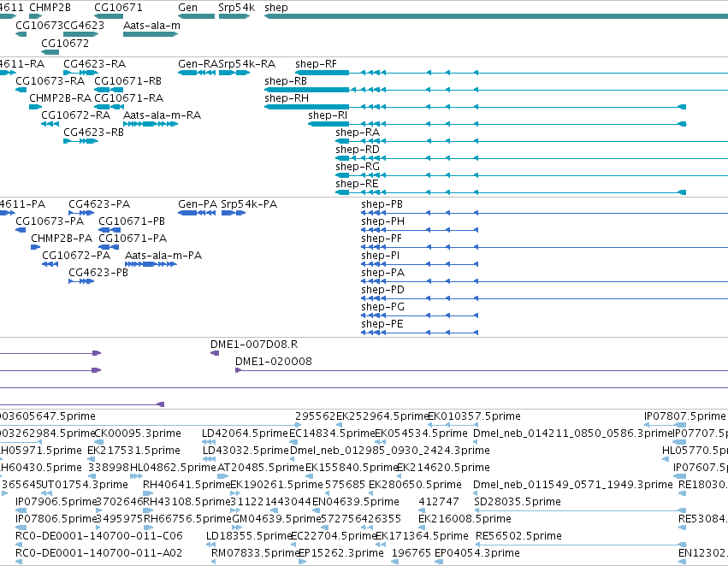Click transcript CG10672-RA
Viewport: 728px width, 566px height.
50,124
